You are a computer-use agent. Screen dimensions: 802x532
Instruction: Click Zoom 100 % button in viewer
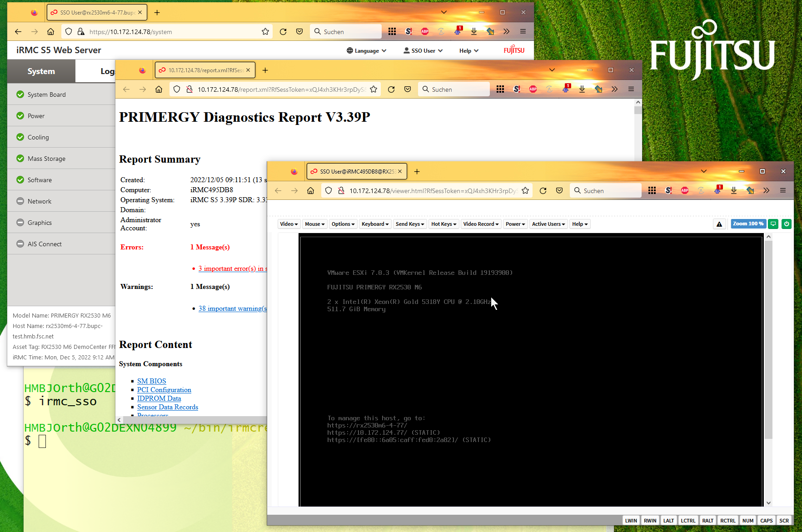coord(748,224)
